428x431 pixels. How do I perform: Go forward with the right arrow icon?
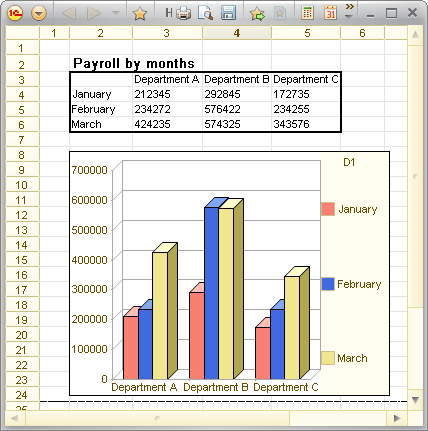pyautogui.click(x=94, y=13)
